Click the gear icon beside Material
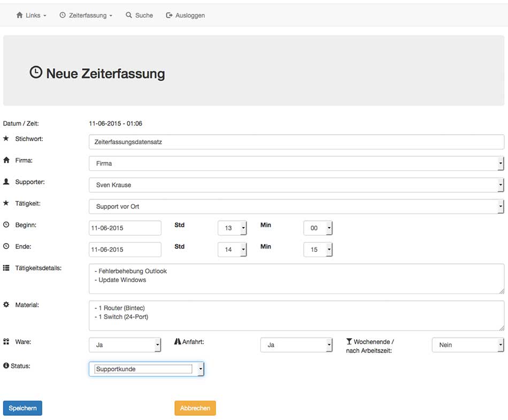Screen dimensions: 508x420 (6, 305)
